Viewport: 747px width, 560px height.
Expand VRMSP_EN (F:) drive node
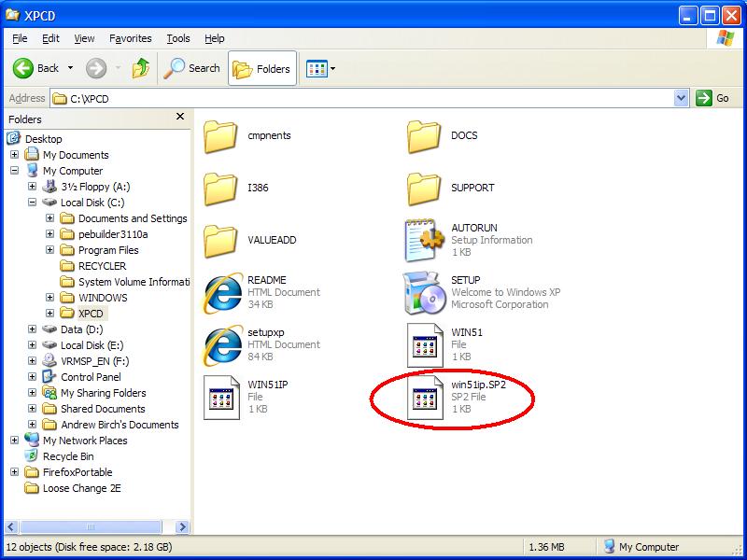click(33, 361)
